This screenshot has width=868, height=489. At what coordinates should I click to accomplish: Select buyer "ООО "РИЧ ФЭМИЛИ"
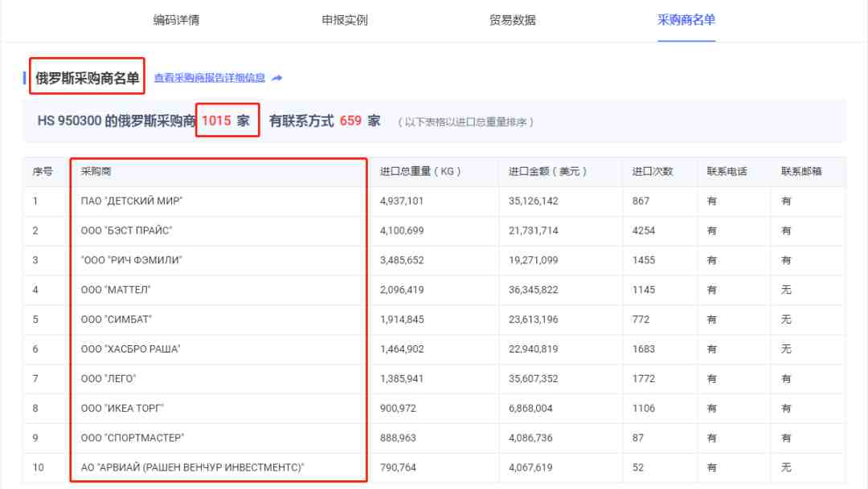click(131, 260)
